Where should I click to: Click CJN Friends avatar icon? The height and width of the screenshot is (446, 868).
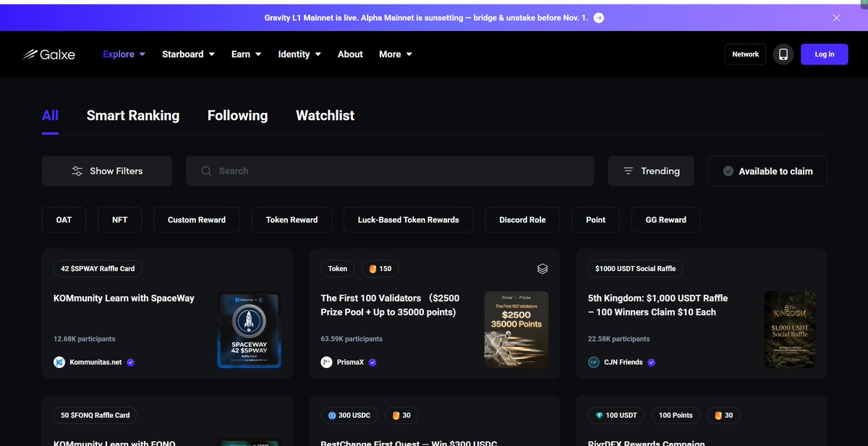tap(594, 362)
